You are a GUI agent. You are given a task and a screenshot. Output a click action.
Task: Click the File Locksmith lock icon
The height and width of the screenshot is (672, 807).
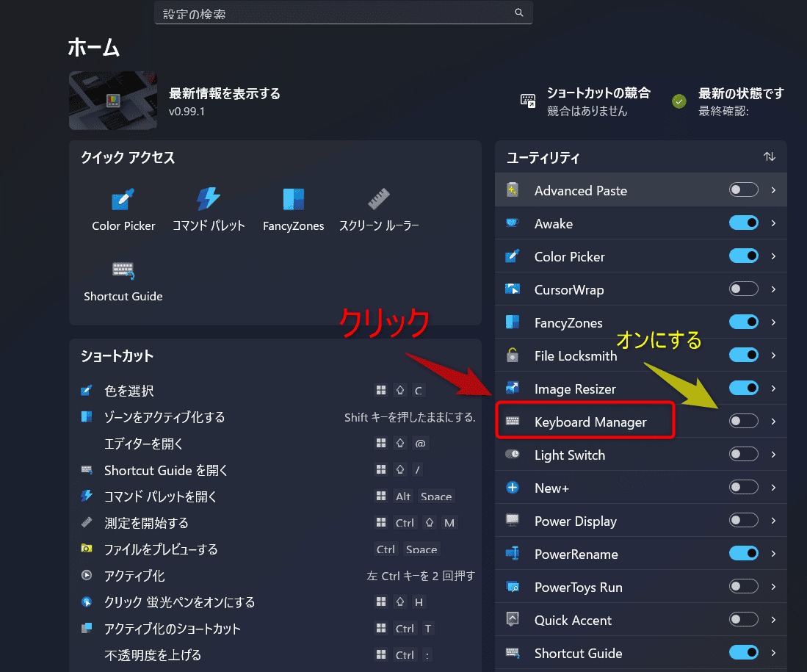[512, 355]
